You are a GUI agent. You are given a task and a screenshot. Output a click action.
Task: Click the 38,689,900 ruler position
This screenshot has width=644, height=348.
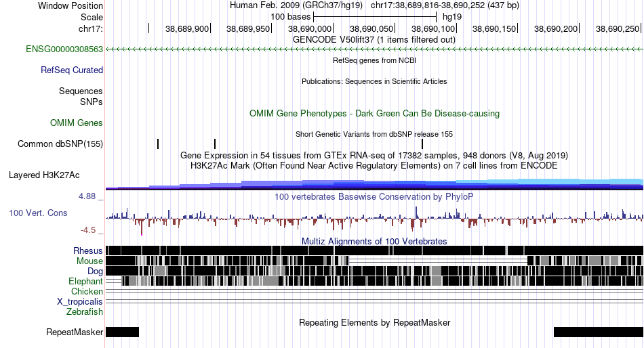pos(187,28)
